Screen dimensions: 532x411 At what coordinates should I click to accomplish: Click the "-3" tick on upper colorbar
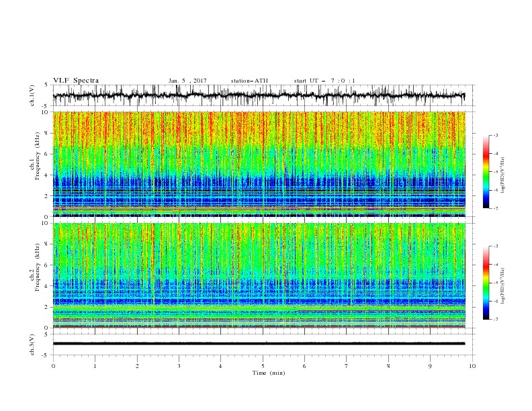pos(495,135)
